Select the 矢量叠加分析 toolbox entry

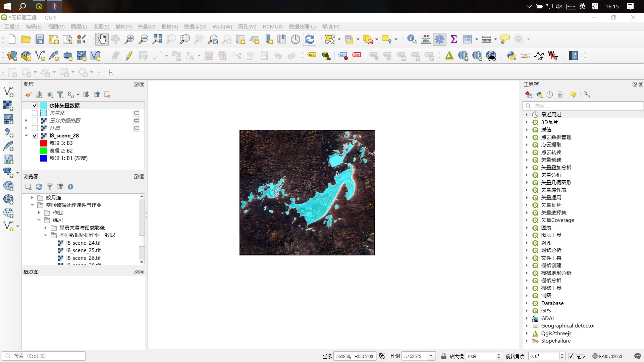[556, 168]
